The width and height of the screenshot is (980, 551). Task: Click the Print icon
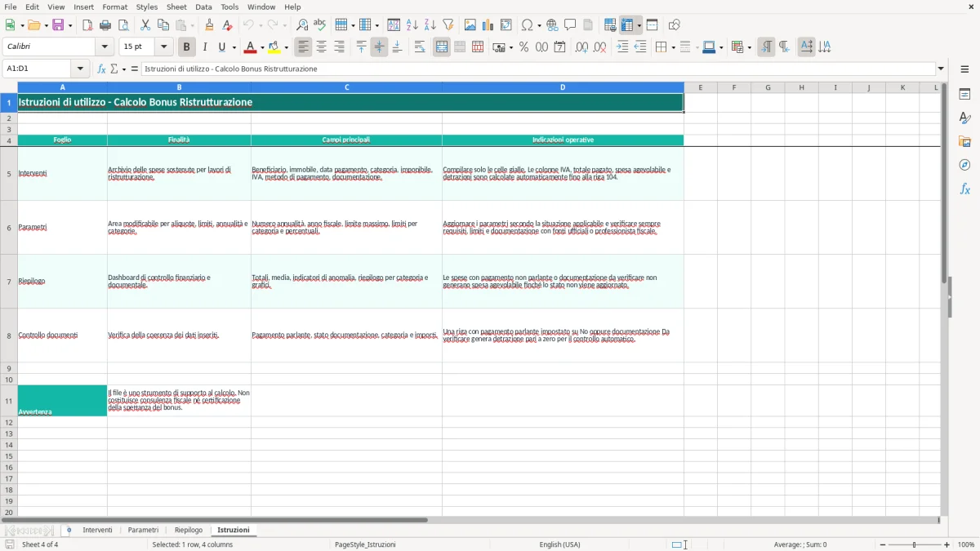[105, 25]
